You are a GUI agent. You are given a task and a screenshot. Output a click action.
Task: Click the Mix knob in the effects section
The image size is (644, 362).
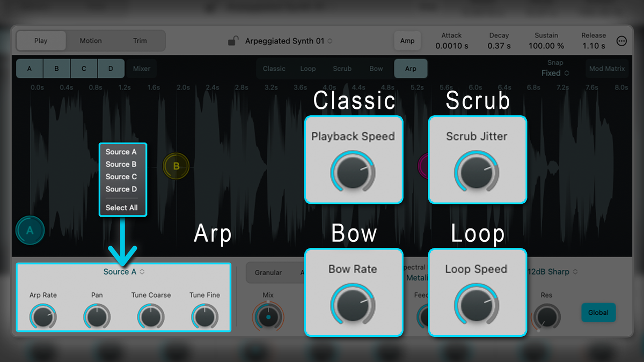click(x=267, y=316)
